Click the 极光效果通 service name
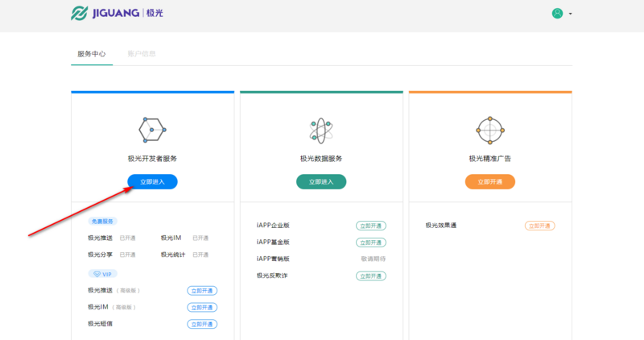Image resolution: width=644 pixels, height=340 pixels. [x=441, y=226]
